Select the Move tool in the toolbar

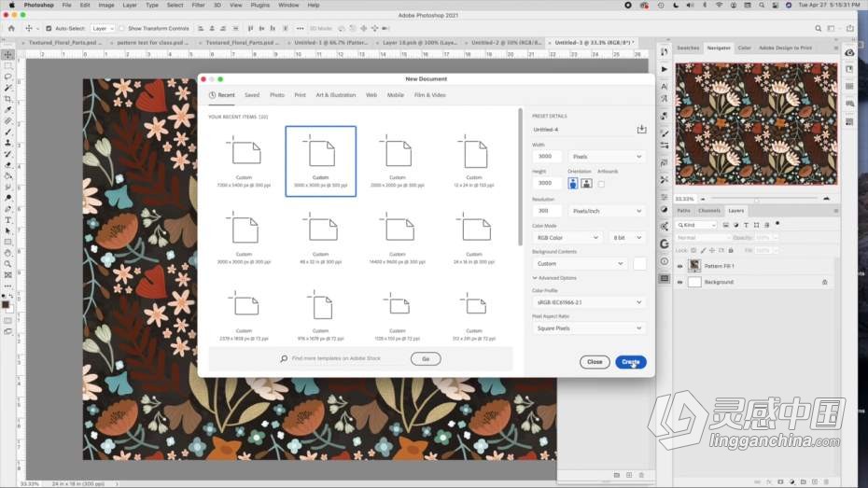coord(7,55)
